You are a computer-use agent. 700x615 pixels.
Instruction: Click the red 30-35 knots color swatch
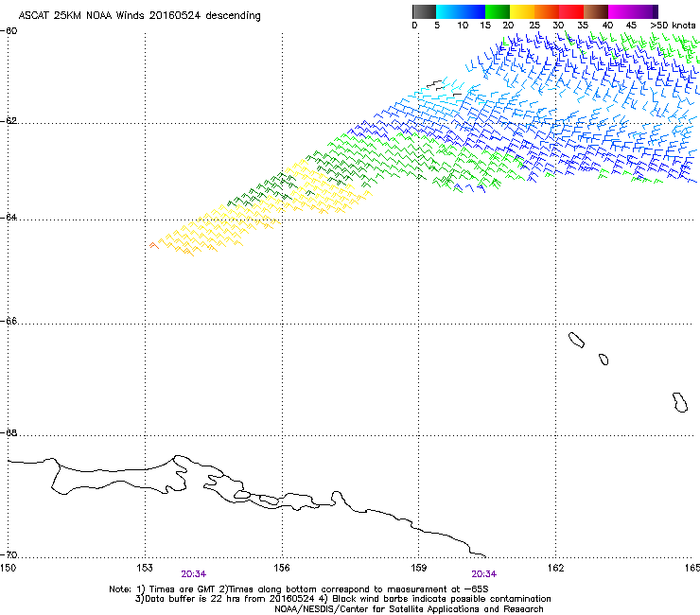[571, 11]
